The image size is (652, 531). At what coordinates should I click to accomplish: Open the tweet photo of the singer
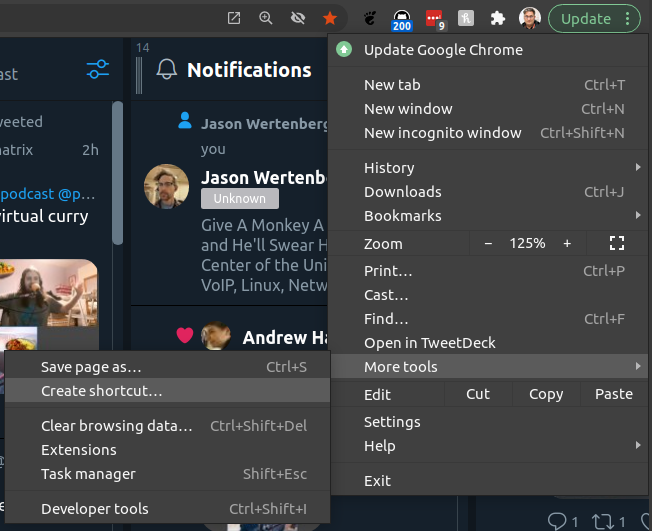click(x=49, y=293)
